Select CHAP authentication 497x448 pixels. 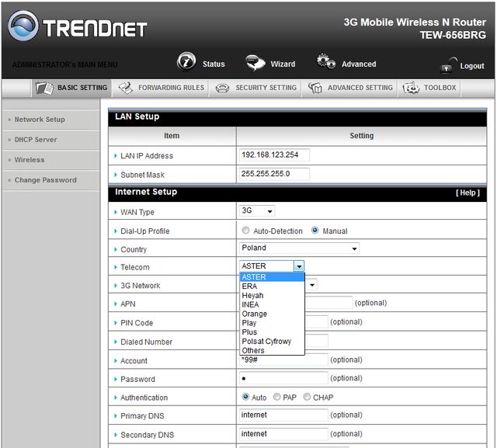(307, 397)
